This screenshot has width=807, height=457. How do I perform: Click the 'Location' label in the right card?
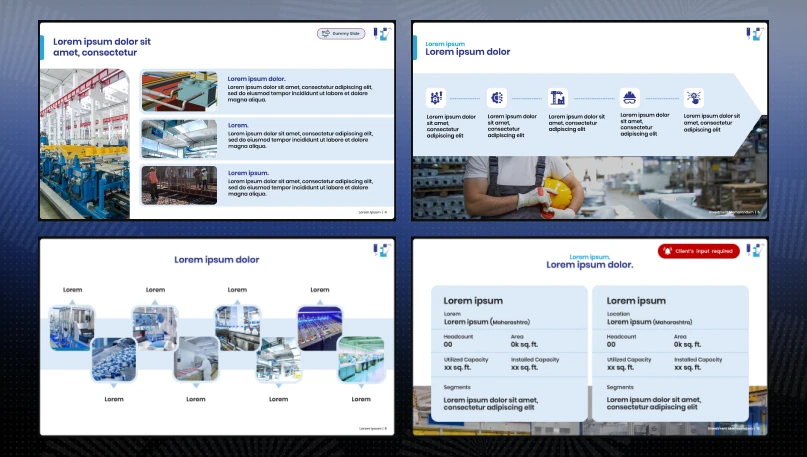coord(618,314)
